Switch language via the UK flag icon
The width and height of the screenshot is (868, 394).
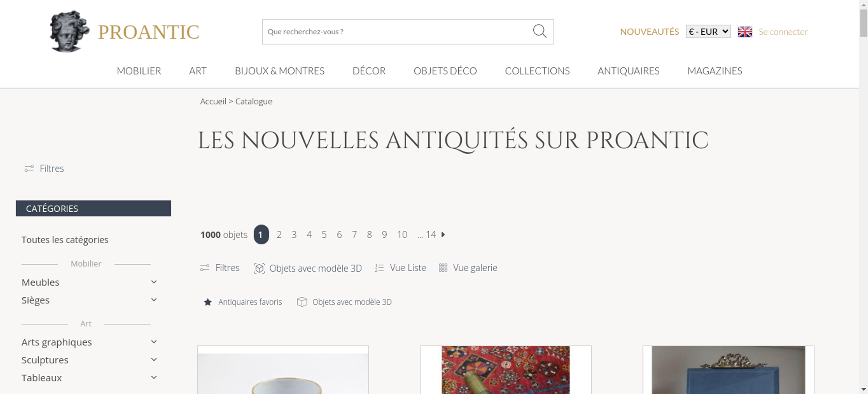click(x=745, y=32)
